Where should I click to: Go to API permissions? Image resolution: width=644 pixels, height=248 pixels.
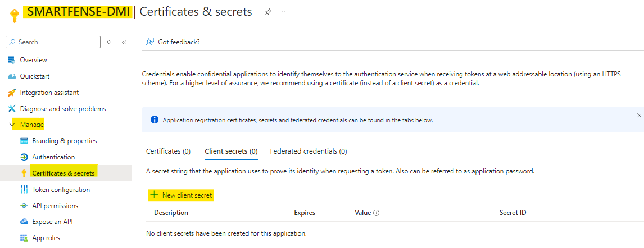coord(49,206)
